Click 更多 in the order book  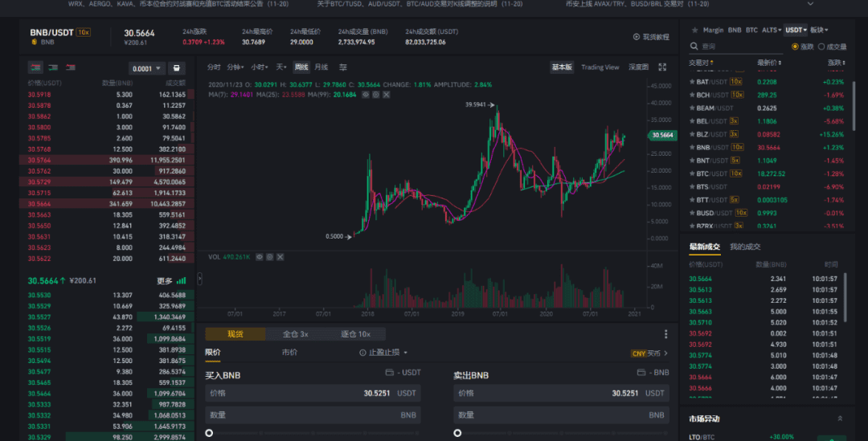(165, 280)
